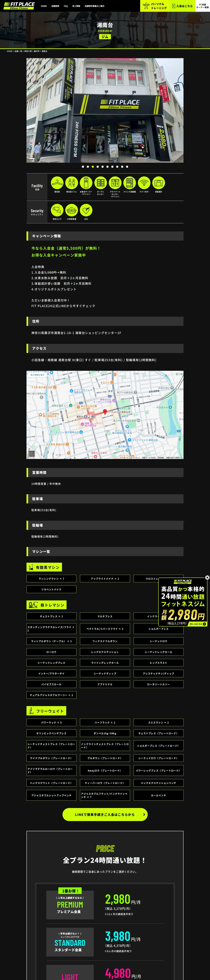Click the address text 神奈川県藤沢市湘南台1-10-1
This screenshot has width=210, height=980.
coord(76,333)
